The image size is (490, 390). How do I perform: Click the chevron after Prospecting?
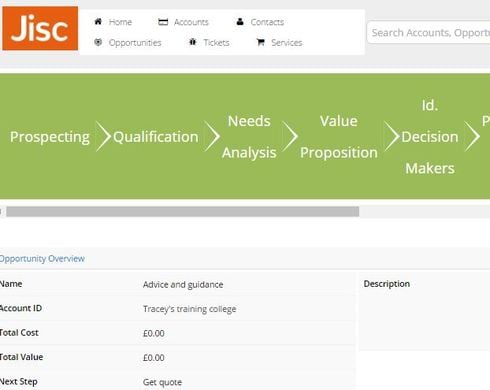(x=103, y=136)
